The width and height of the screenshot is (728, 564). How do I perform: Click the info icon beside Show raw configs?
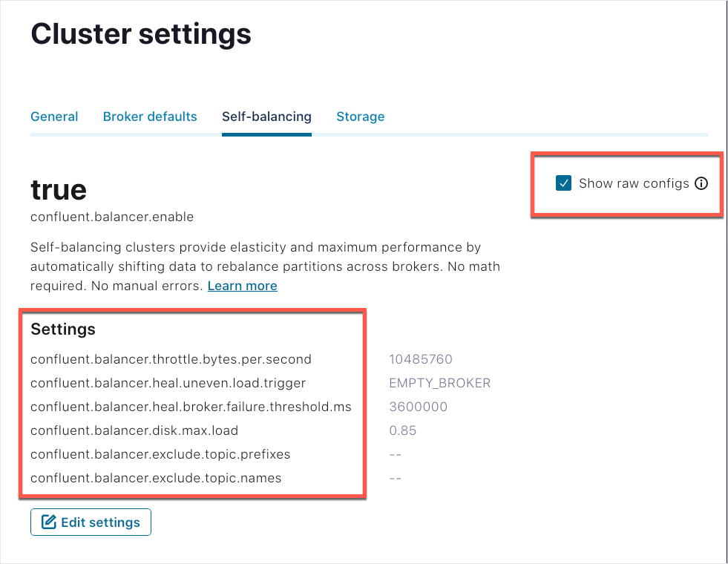pos(701,183)
